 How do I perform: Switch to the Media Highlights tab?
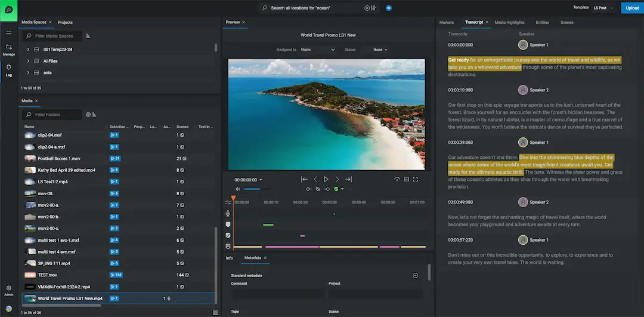[x=509, y=22]
